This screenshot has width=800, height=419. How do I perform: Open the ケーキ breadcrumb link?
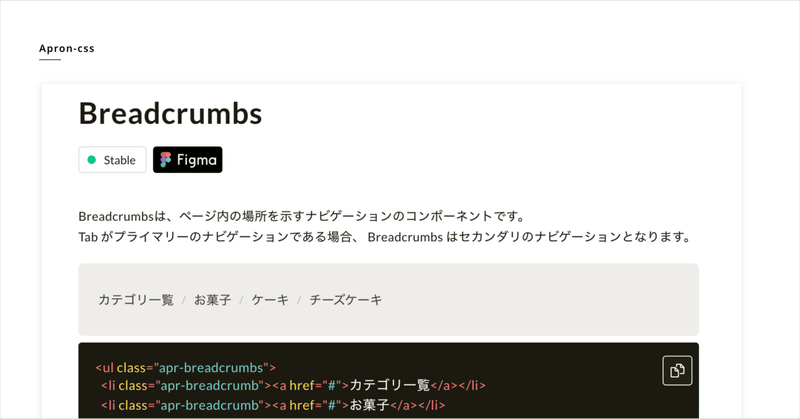point(270,300)
